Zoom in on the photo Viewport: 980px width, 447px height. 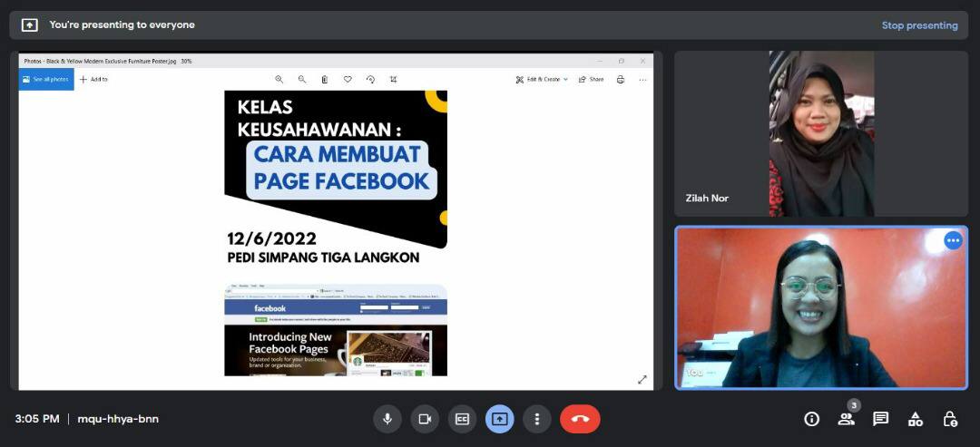279,79
